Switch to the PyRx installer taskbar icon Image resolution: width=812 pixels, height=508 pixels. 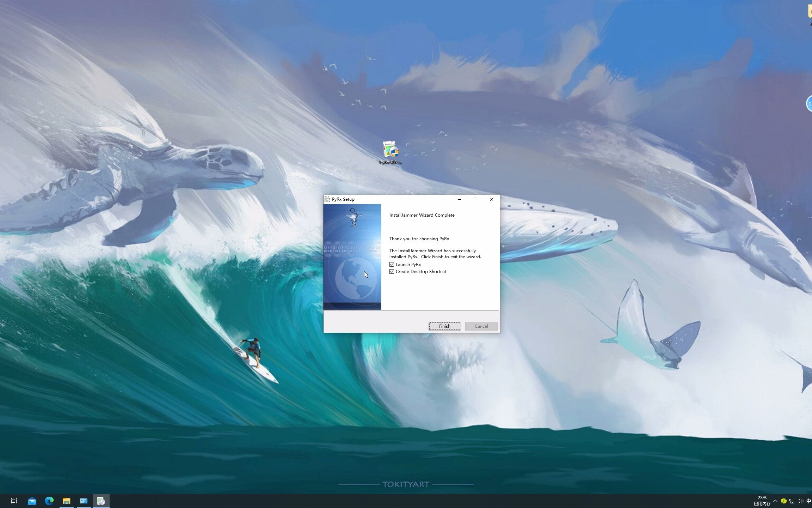pyautogui.click(x=101, y=501)
